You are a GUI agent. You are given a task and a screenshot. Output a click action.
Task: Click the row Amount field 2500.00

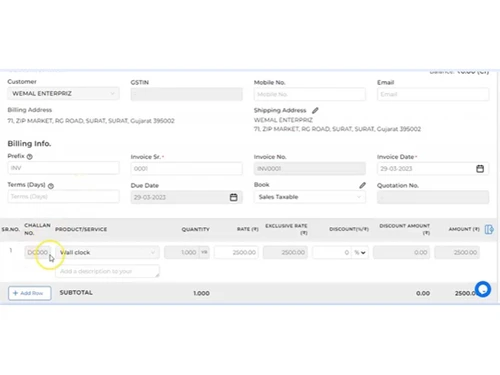coord(457,253)
